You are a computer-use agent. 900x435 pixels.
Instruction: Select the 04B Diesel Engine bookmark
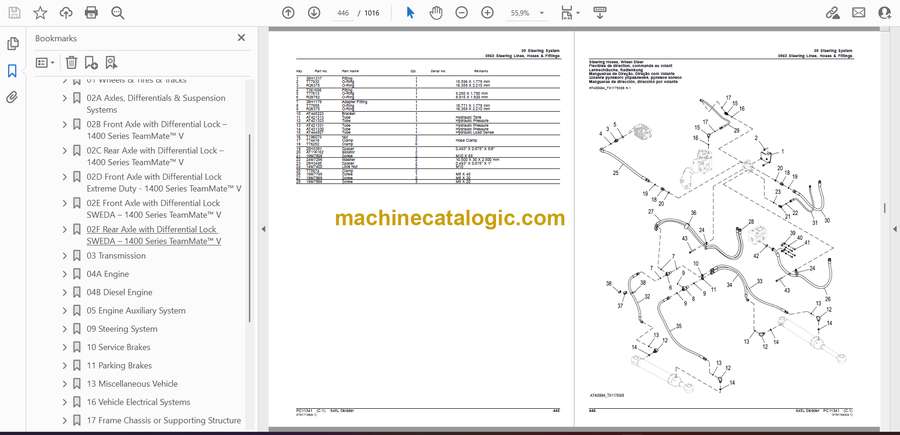click(x=119, y=293)
